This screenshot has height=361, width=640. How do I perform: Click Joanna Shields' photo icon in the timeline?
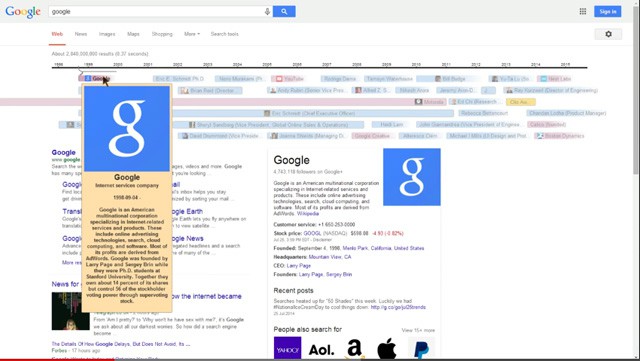274,136
